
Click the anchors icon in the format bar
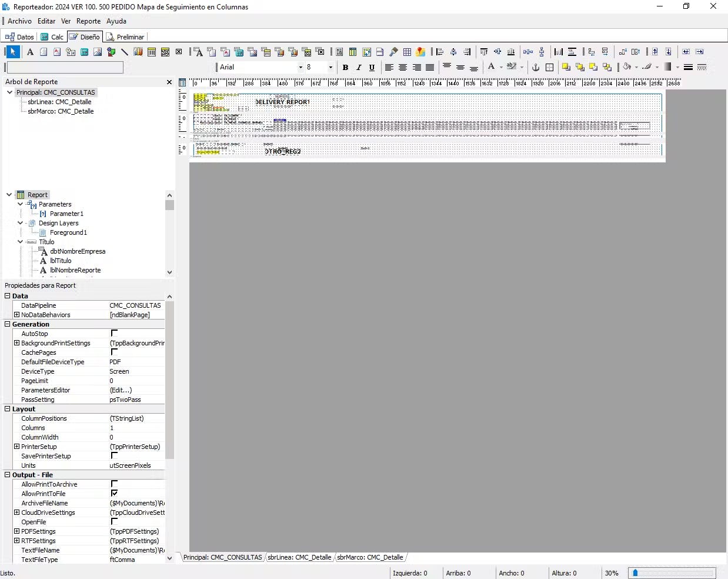coord(536,67)
